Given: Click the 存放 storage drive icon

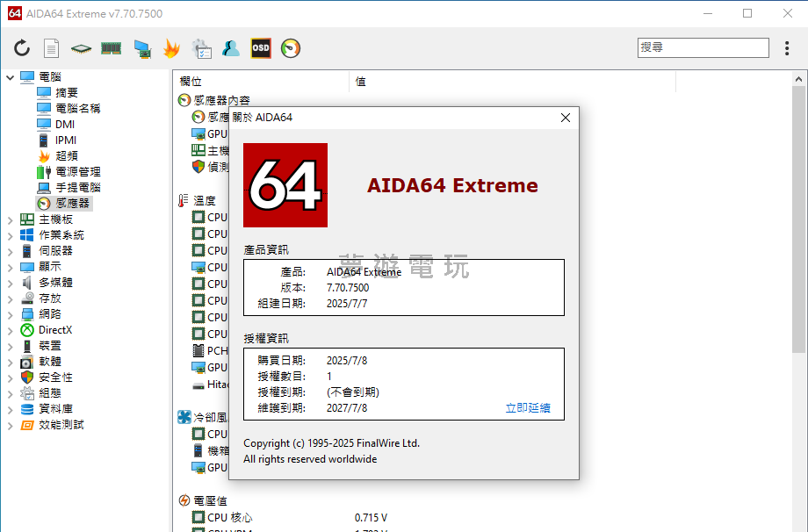Looking at the screenshot, I should coord(27,298).
